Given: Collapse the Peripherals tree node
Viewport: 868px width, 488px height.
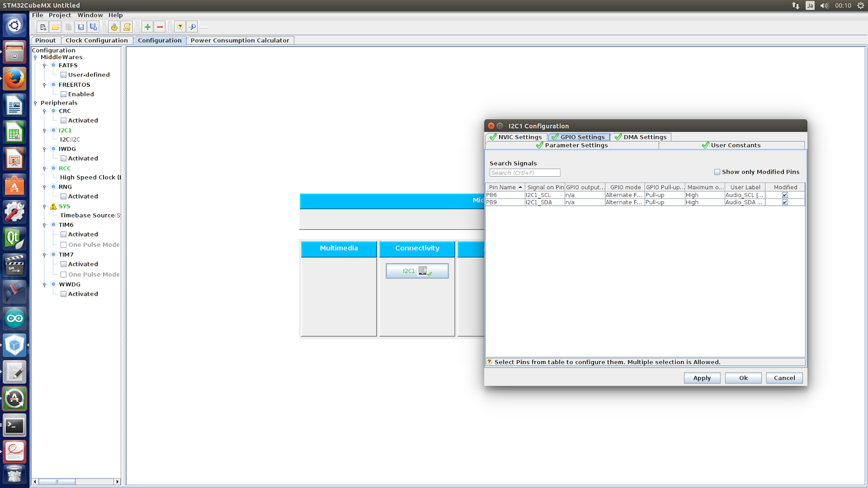Looking at the screenshot, I should coord(36,103).
